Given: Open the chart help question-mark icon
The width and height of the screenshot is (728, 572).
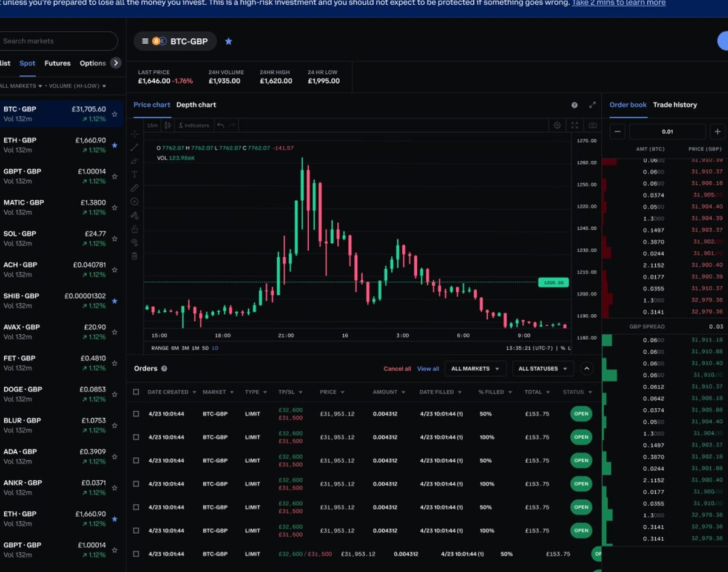Looking at the screenshot, I should click(575, 105).
